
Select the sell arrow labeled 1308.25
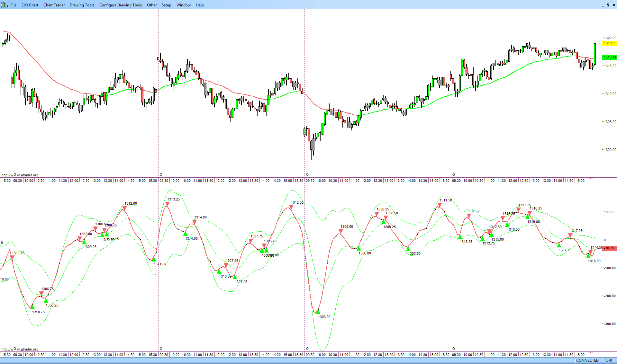377,214
